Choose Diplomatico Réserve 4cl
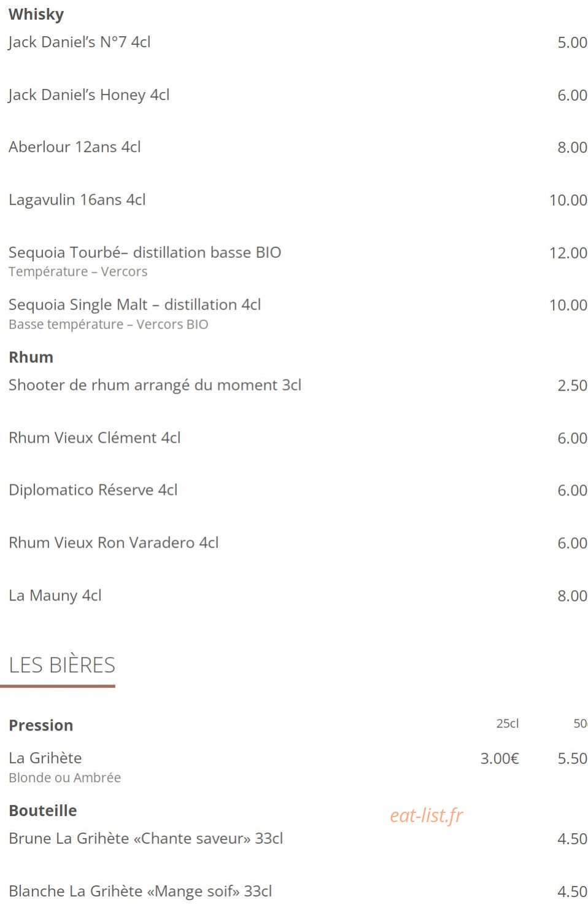588x921 pixels. tap(93, 491)
